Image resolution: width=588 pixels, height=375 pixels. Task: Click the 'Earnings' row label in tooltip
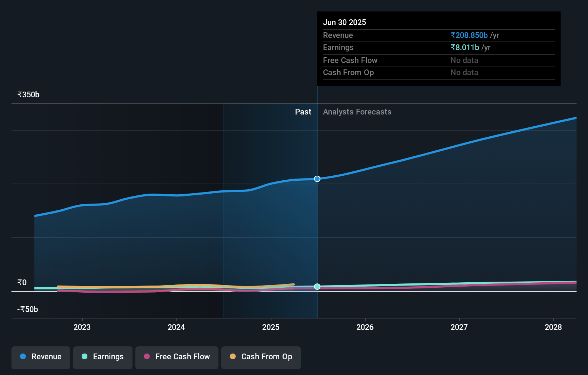coord(338,48)
